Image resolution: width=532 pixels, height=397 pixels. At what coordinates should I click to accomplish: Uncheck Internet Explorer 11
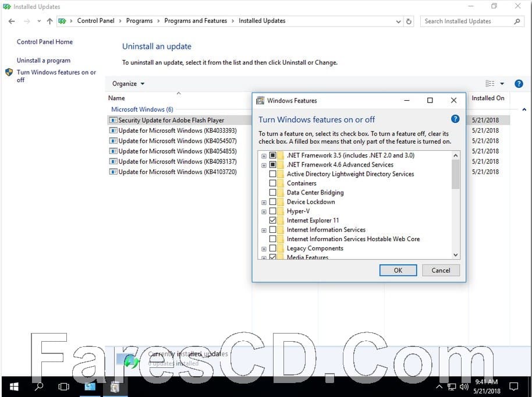pos(273,220)
